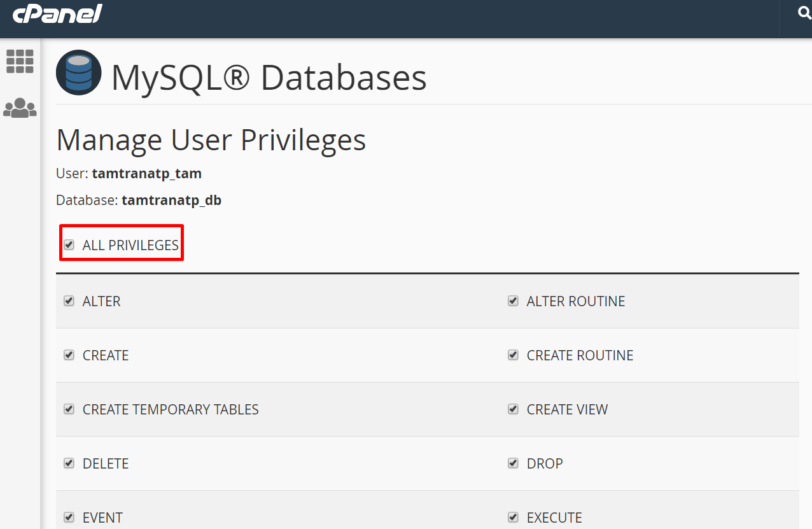Click the MySQL database cylinder icon

[79, 73]
